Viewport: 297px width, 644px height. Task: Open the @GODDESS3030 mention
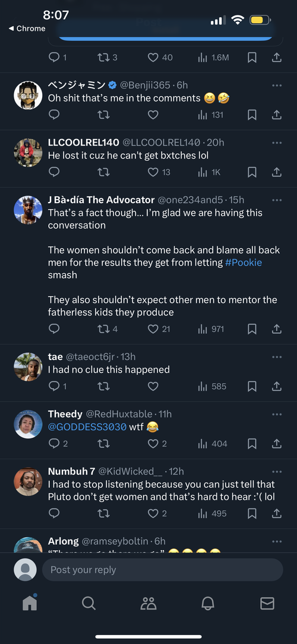87,427
